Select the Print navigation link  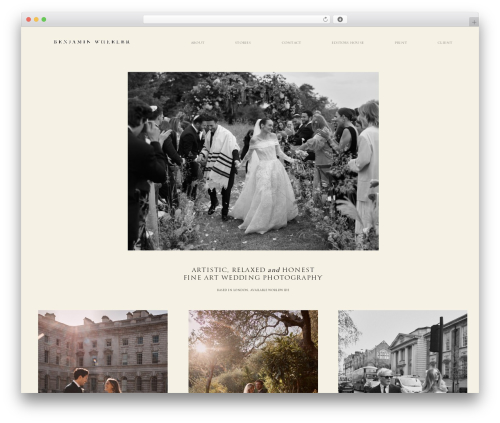[x=401, y=43]
